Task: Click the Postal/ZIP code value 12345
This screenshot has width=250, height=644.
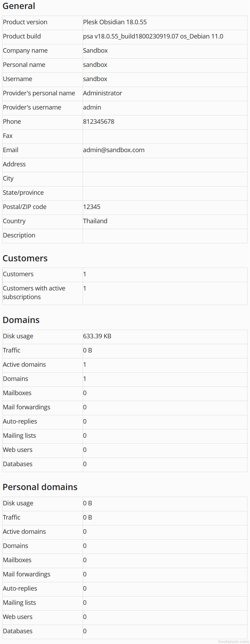Action: tap(91, 207)
